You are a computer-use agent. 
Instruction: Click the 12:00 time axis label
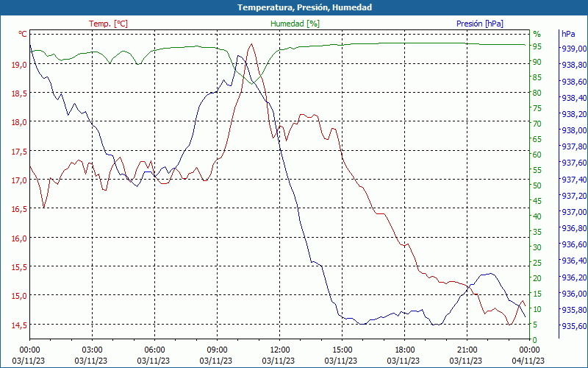[x=280, y=350]
